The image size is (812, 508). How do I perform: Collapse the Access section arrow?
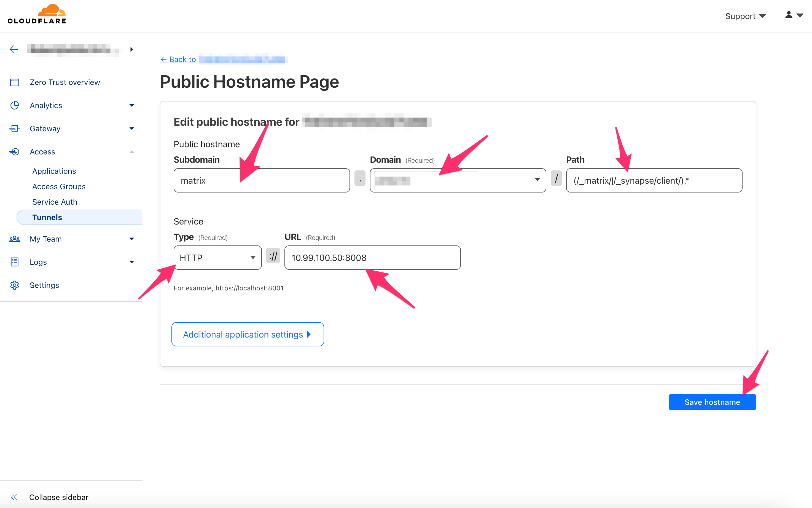point(131,152)
